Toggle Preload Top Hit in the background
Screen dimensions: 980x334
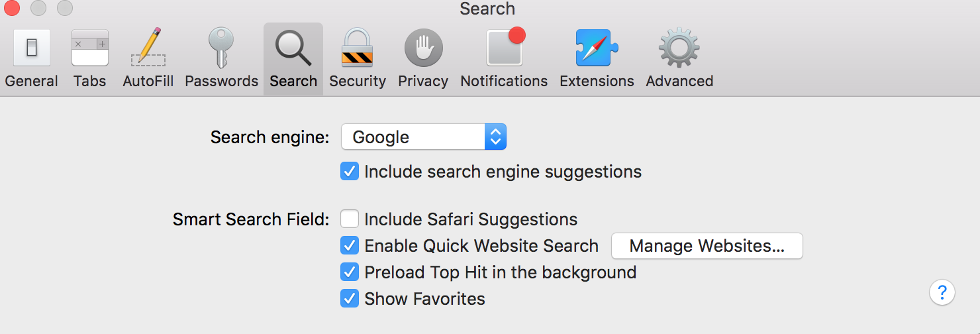tap(350, 272)
